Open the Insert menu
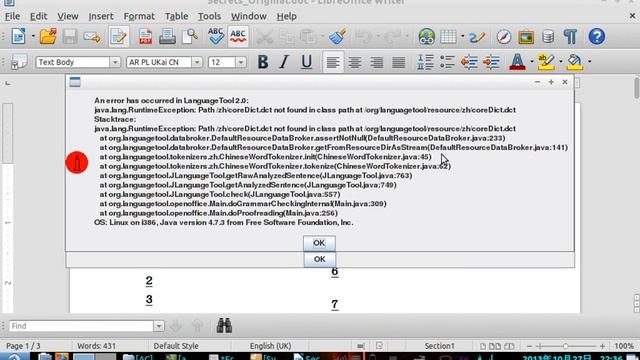The image size is (640, 360). point(101,16)
